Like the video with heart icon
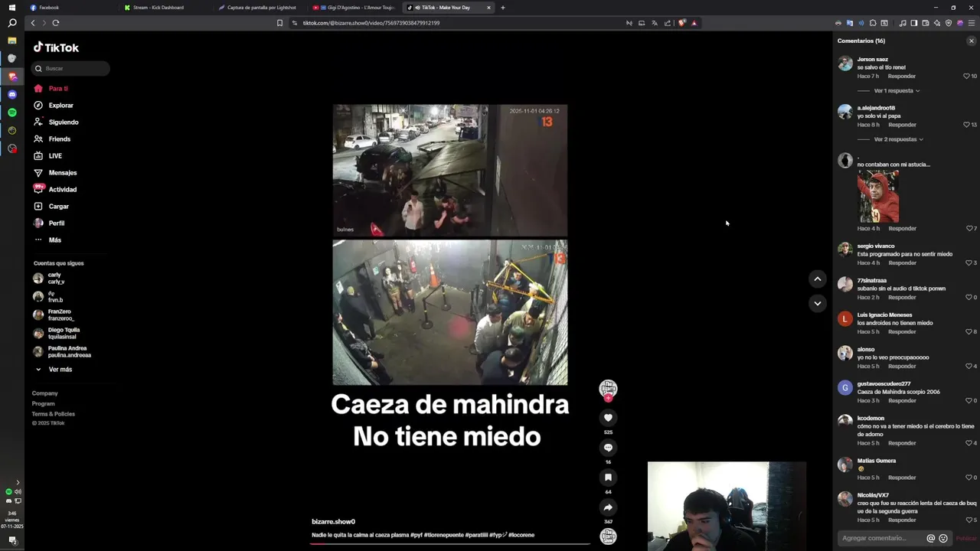This screenshot has width=980, height=551. point(608,418)
